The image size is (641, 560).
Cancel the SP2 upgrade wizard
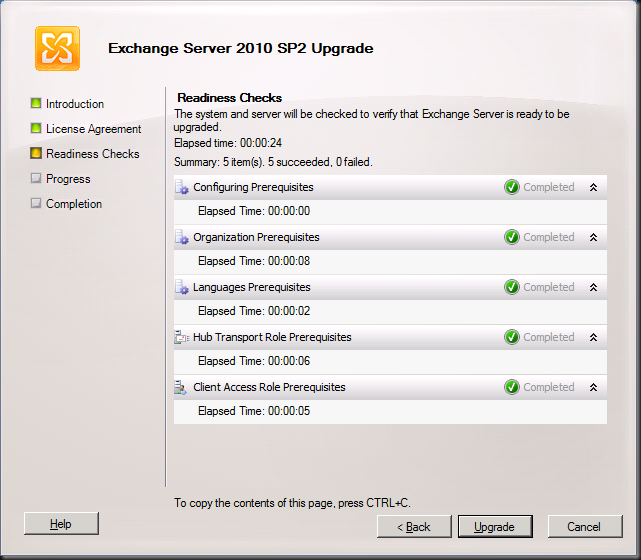click(x=585, y=527)
